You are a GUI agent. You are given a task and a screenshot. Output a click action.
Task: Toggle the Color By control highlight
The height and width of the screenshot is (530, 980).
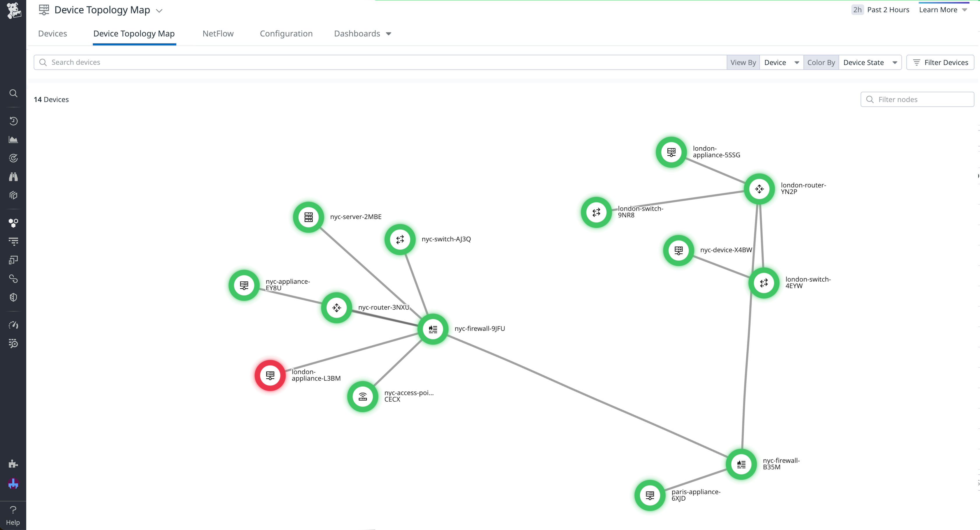(x=821, y=62)
